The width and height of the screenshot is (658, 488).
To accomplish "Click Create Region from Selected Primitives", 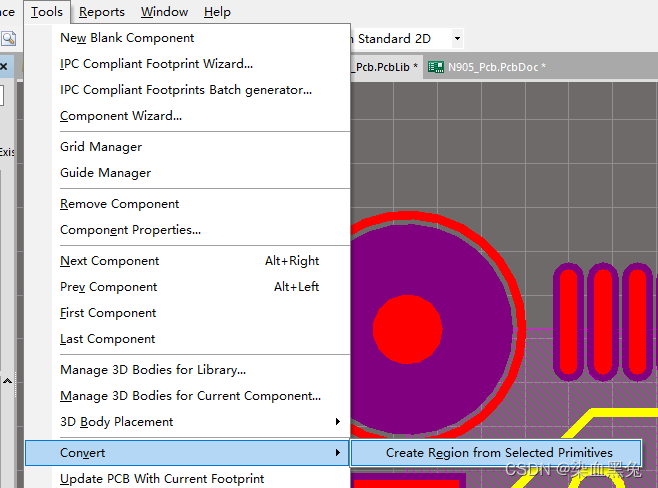I will click(496, 453).
